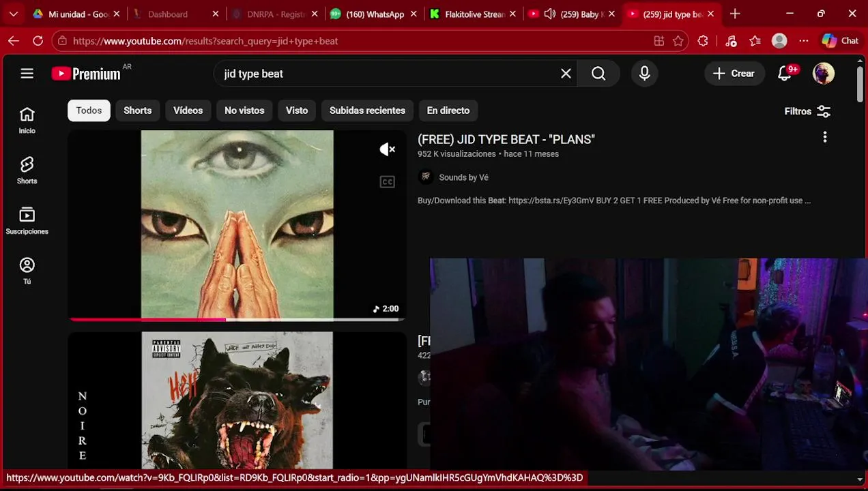Screen dimensions: 868x491
Task: Open tab actions dropdown arrow
Action: point(13,14)
